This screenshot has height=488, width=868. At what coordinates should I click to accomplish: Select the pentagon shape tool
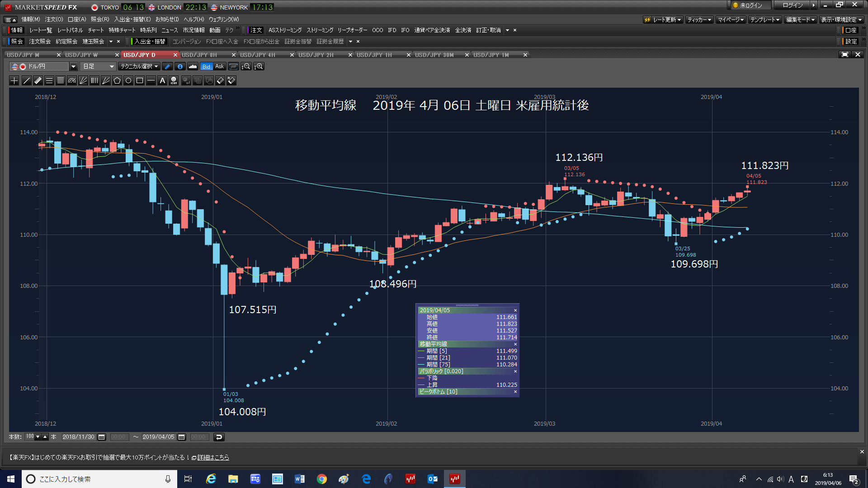coord(117,80)
